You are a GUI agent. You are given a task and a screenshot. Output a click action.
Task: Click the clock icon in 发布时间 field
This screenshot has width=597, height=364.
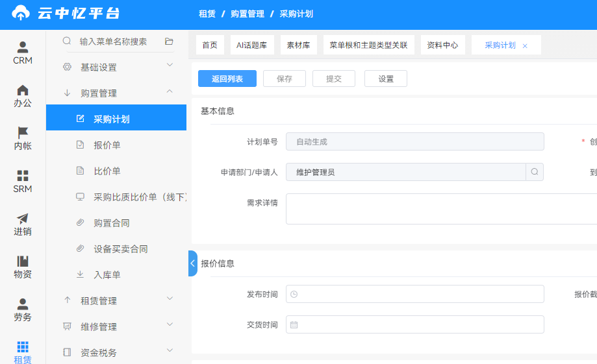294,294
